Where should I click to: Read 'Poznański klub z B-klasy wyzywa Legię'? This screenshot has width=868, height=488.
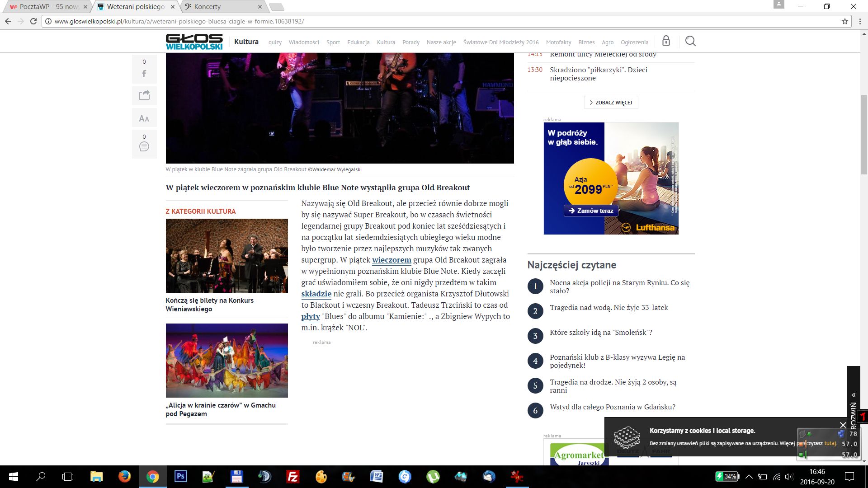point(617,361)
